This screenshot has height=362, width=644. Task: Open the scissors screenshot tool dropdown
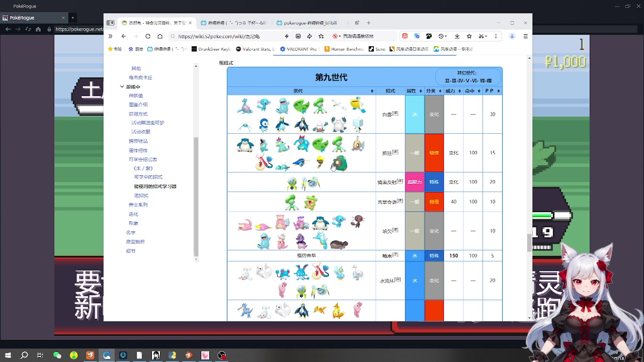click(x=482, y=36)
